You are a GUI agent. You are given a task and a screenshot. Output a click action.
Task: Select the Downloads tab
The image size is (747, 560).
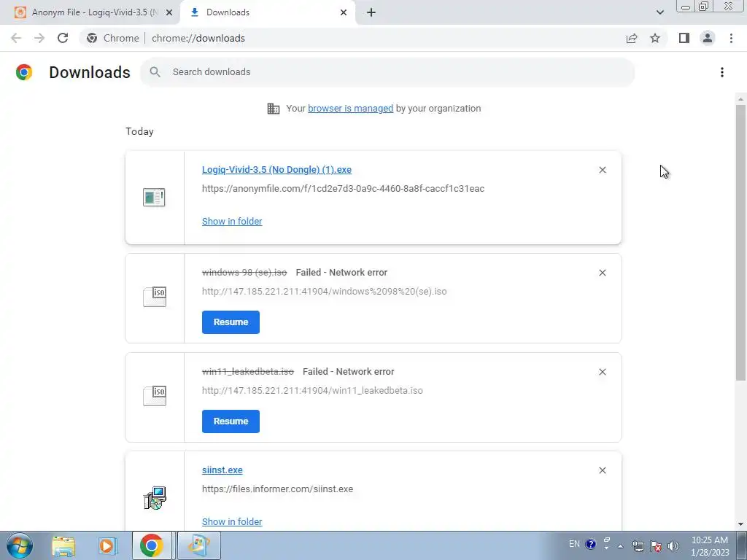(267, 12)
